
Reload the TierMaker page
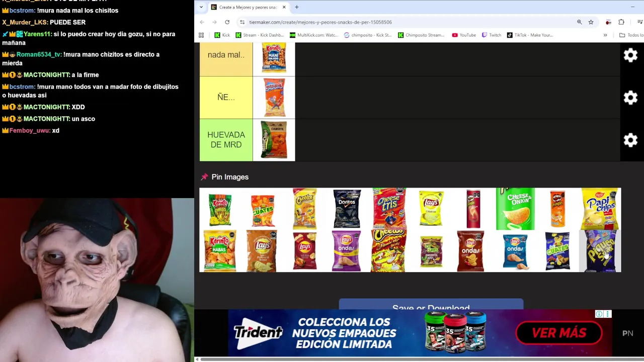click(227, 22)
